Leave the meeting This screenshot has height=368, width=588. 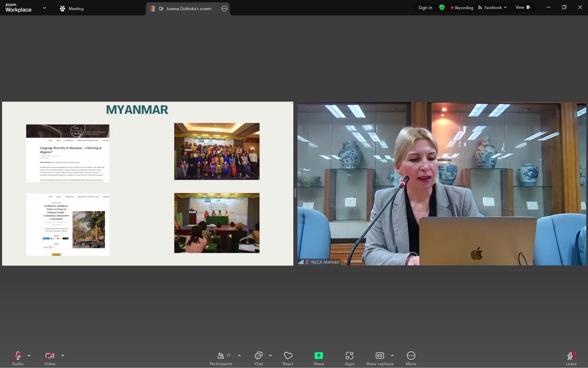click(x=571, y=357)
